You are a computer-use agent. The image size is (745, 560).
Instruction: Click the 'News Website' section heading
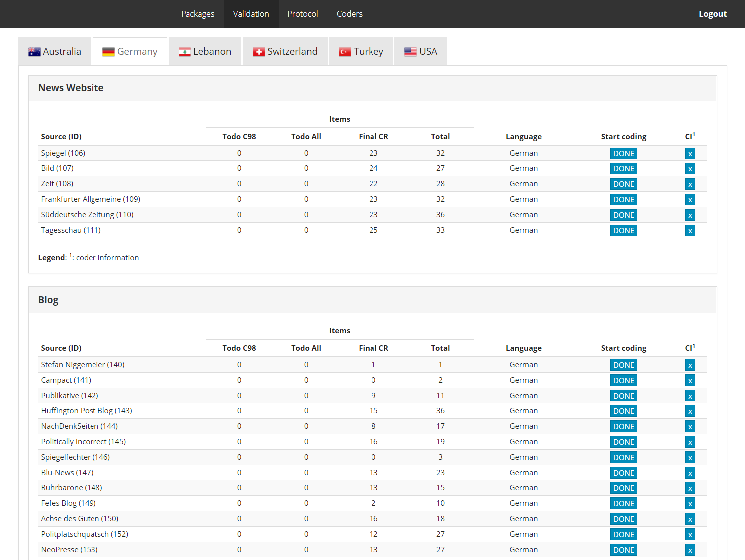pos(71,88)
